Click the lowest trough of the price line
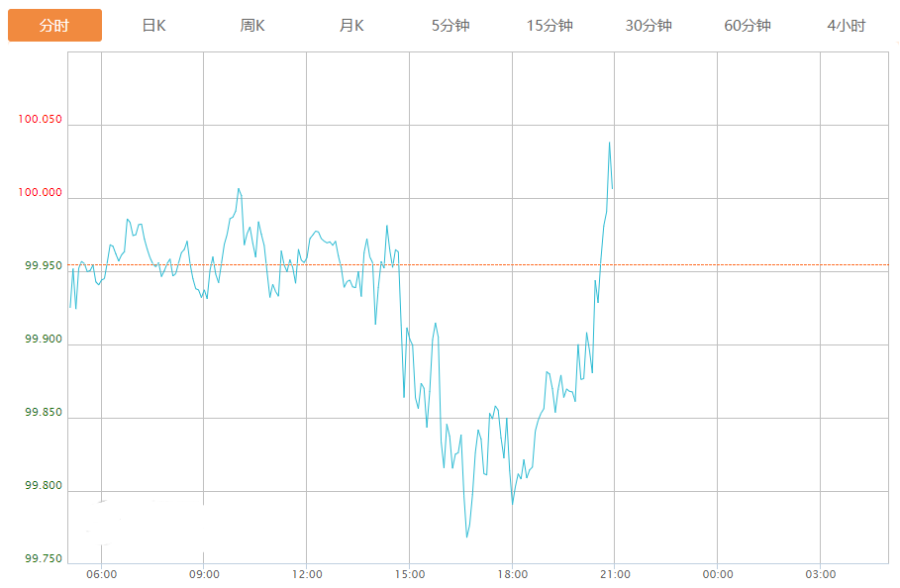The width and height of the screenshot is (900, 588). [466, 538]
